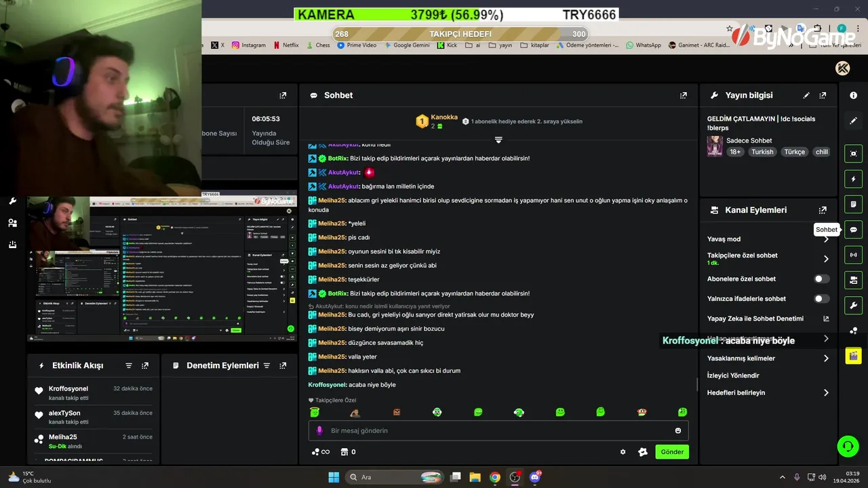Viewport: 868px width, 488px height.
Task: Pop out the Sohbet chat panel
Action: 683,96
